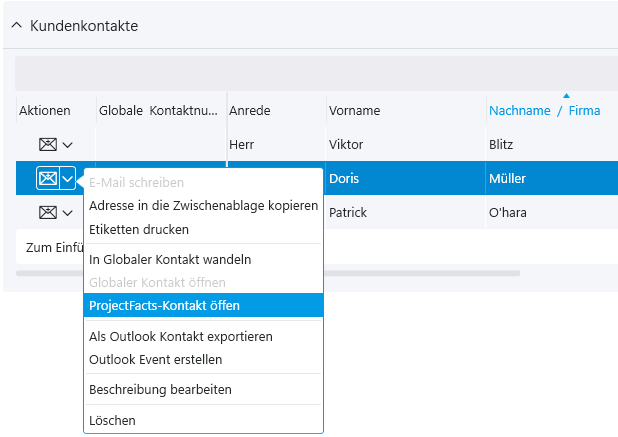This screenshot has height=437, width=618.
Task: Choose 'Etiketten drucken' from the menu
Action: click(138, 229)
